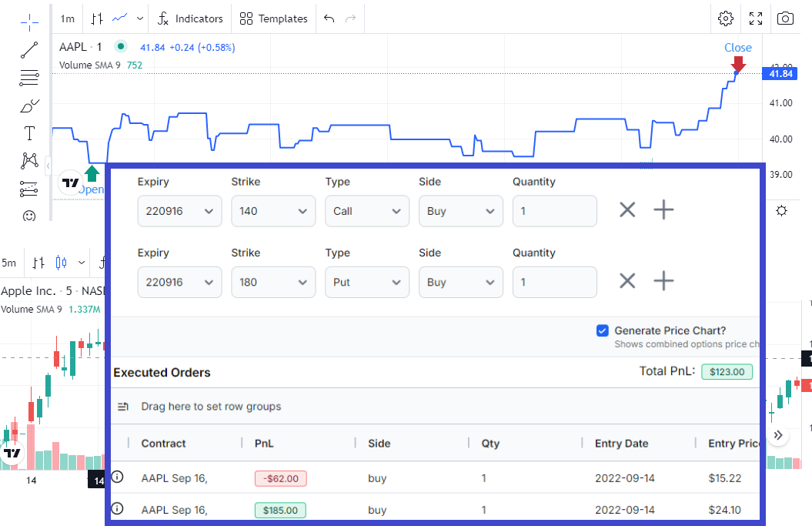
Task: Sort orders by the Qty column header
Action: (x=490, y=443)
